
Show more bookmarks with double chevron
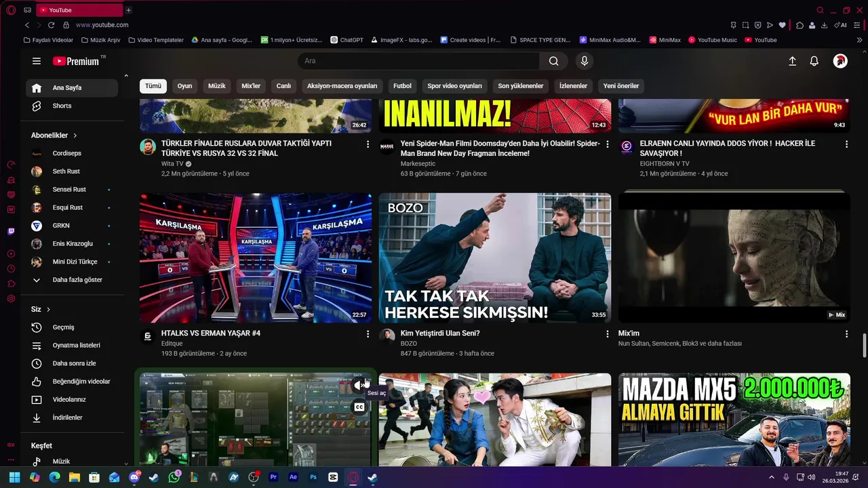click(x=860, y=40)
